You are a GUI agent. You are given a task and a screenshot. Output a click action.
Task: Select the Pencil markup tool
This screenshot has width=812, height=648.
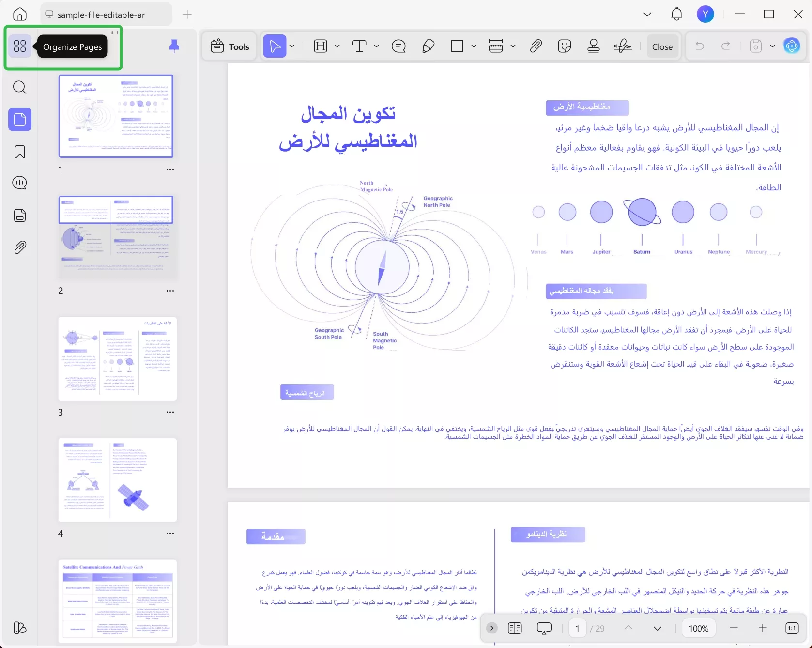pos(428,46)
